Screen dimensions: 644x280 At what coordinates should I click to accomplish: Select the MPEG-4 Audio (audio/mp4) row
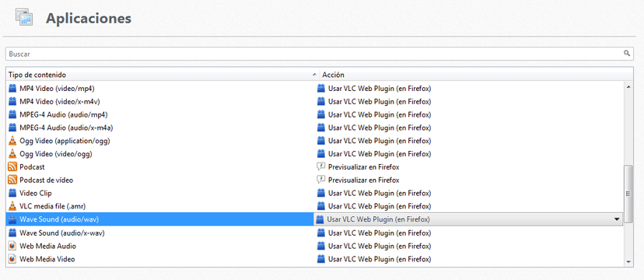click(315, 114)
